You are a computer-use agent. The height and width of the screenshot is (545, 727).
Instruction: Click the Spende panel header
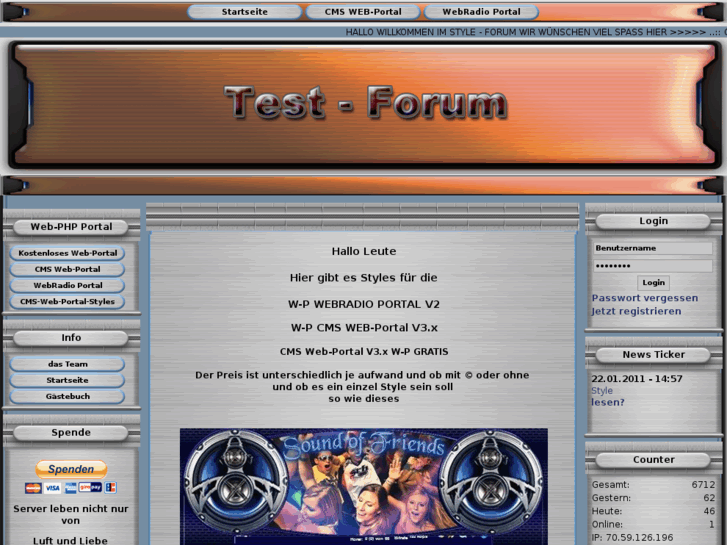[x=71, y=433]
